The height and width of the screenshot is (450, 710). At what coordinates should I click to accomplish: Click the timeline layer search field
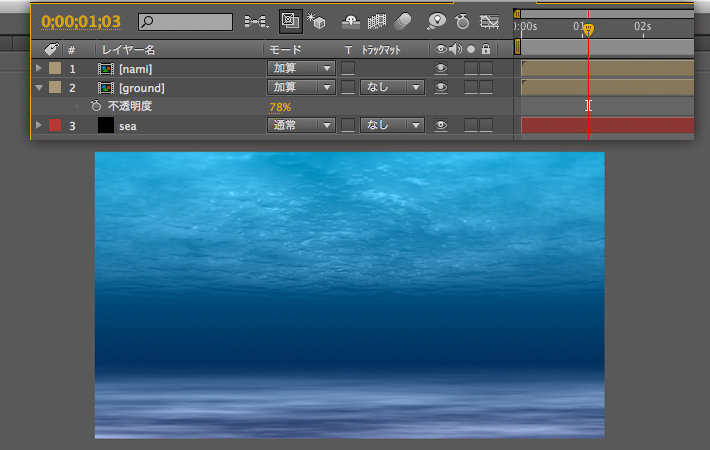pos(186,21)
